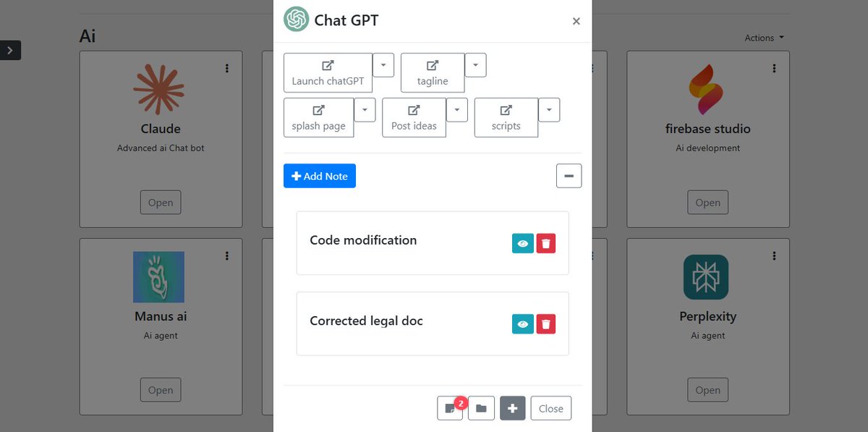This screenshot has height=432, width=868.
Task: Expand the dropdown beside tagline
Action: pyautogui.click(x=475, y=64)
